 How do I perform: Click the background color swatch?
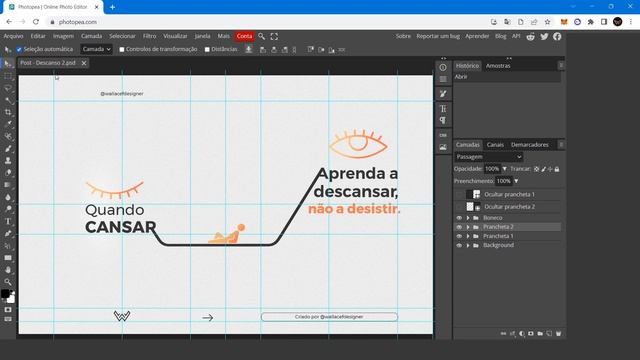pos(11,299)
